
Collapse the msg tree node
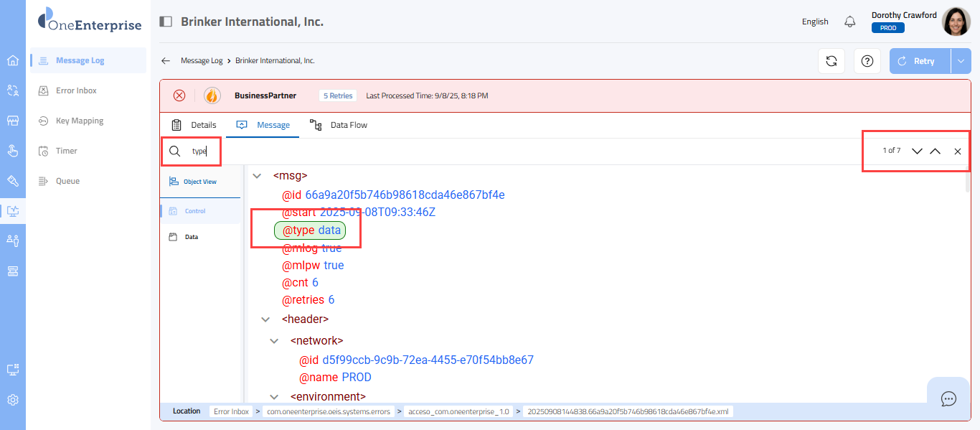click(x=257, y=175)
